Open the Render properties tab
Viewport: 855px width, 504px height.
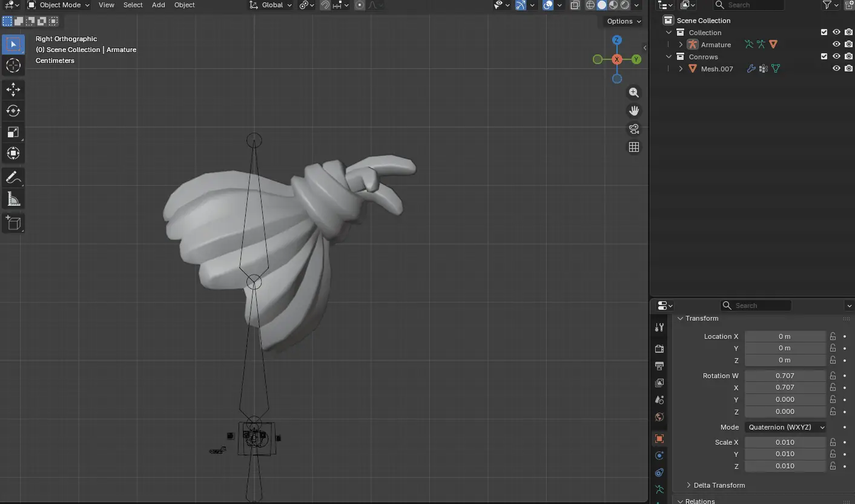coord(659,349)
